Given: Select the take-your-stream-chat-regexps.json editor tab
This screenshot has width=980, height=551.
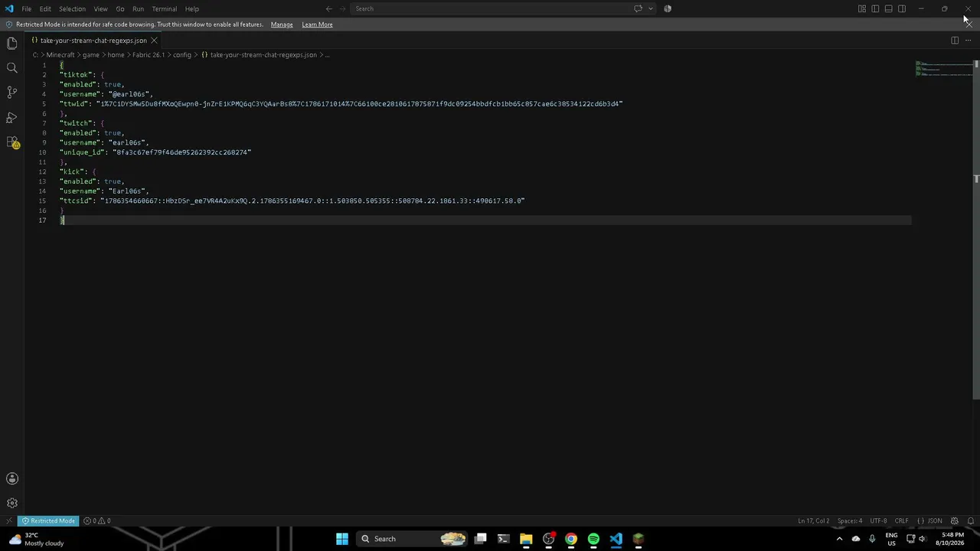Looking at the screenshot, I should tap(93, 40).
